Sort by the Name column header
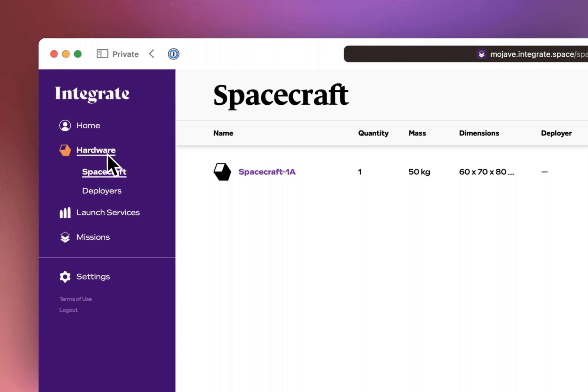The width and height of the screenshot is (588, 392). (223, 133)
